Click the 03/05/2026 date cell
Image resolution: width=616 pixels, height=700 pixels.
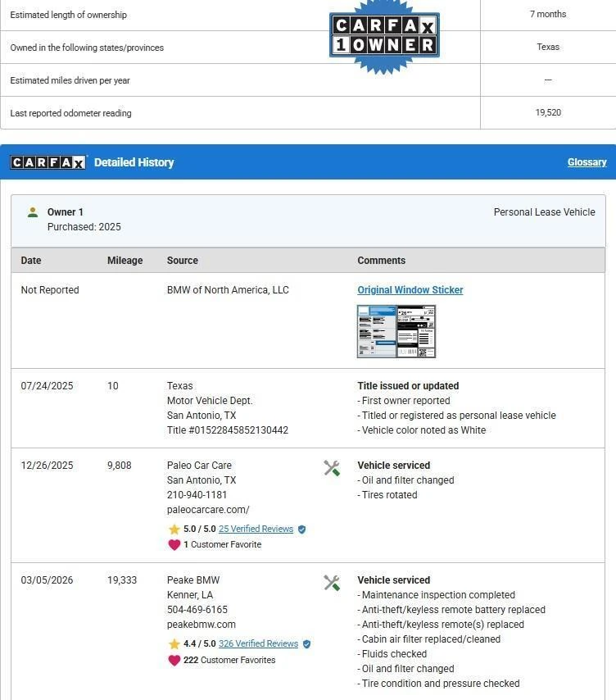[47, 580]
